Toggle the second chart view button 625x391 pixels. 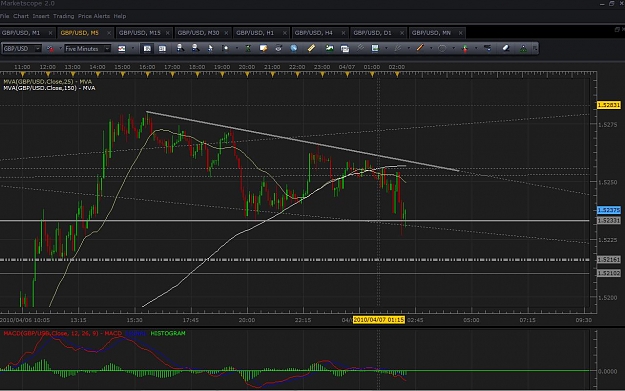(x=162, y=49)
